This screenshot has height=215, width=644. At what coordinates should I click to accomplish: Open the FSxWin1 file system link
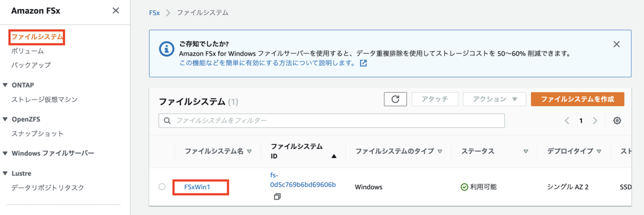[197, 187]
